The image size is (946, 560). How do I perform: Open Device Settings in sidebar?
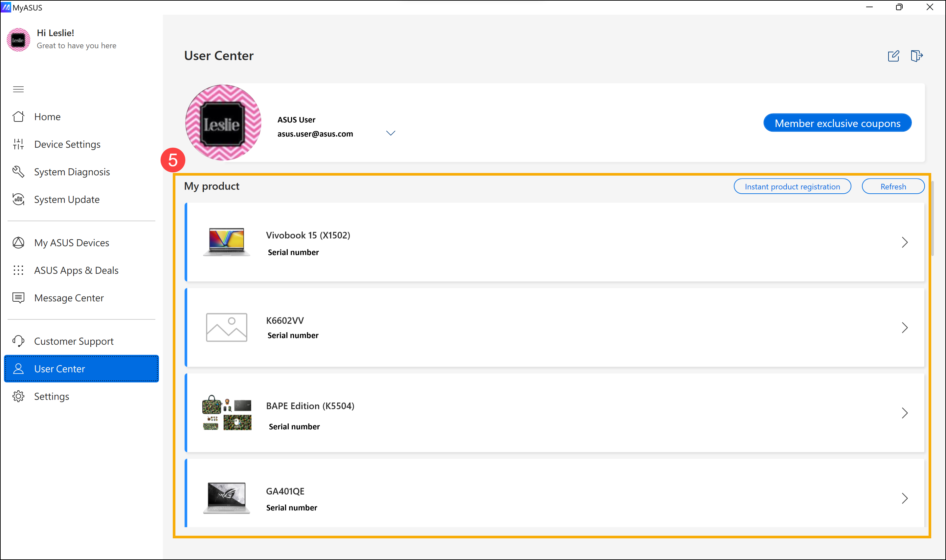click(81, 144)
